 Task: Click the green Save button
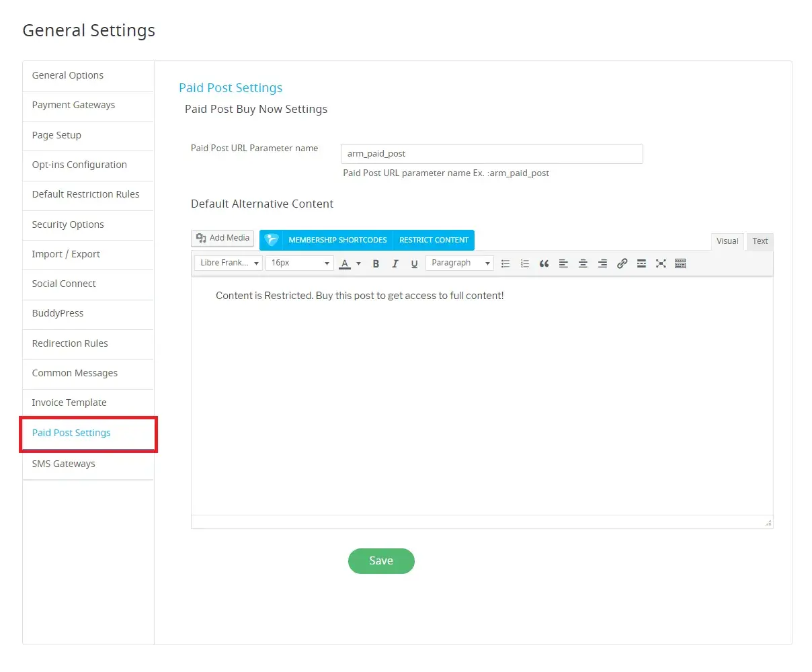[381, 561]
